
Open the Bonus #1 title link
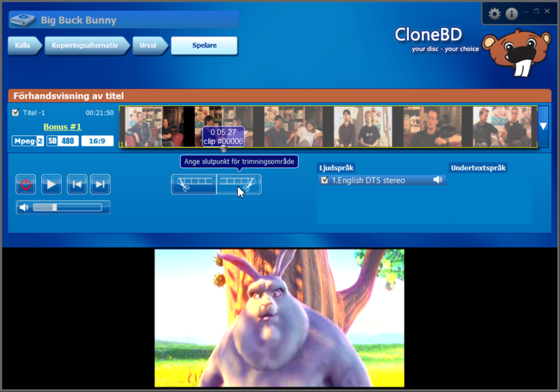point(63,127)
